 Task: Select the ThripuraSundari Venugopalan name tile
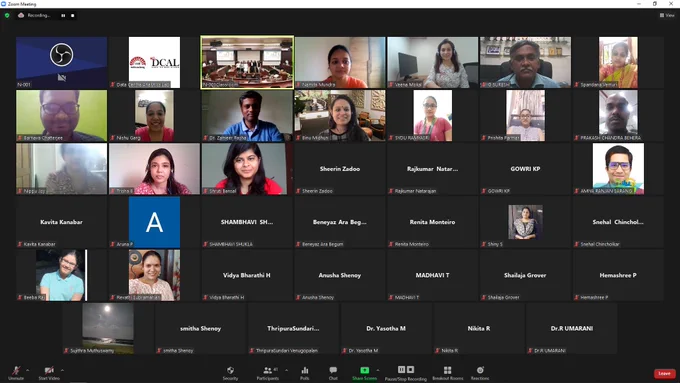coord(294,329)
